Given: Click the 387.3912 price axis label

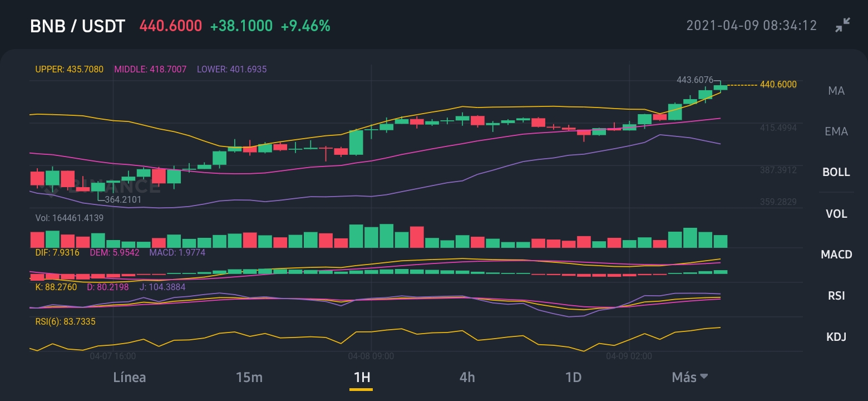Looking at the screenshot, I should (x=778, y=170).
